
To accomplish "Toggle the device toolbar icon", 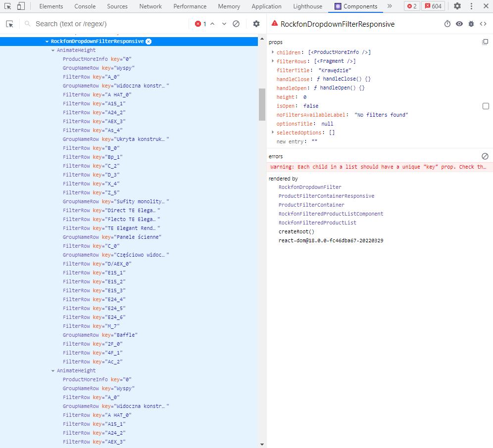I will click(21, 6).
